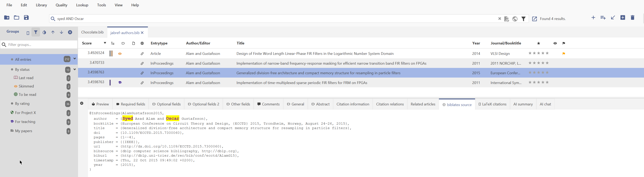Sort by the Entrytype column header
The image size is (644, 177).
tap(159, 43)
